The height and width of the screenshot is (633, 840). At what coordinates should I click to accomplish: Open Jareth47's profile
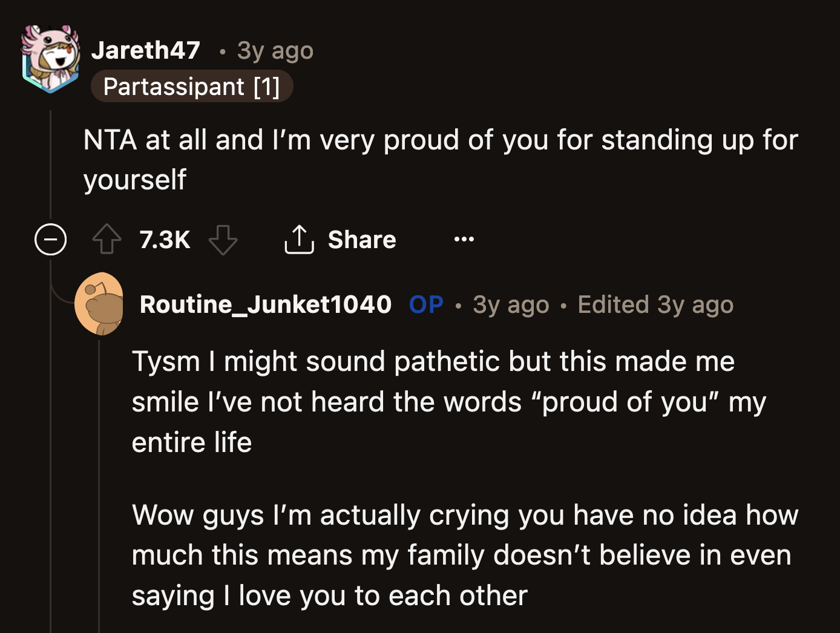(x=145, y=50)
